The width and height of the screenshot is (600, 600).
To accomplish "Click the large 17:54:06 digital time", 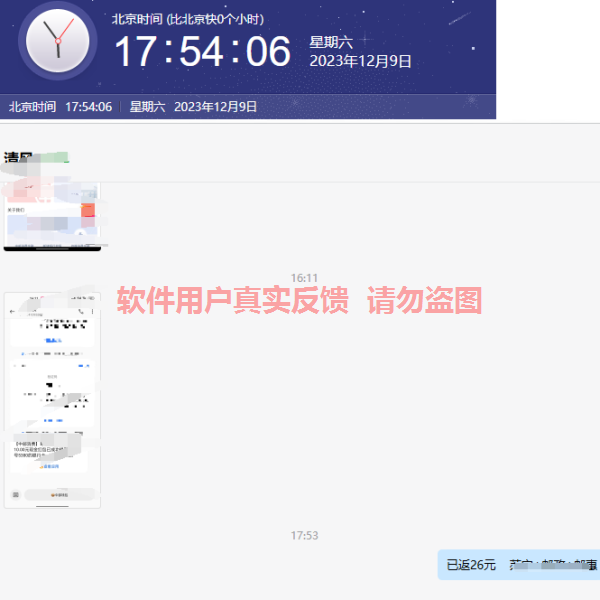I will tap(201, 52).
